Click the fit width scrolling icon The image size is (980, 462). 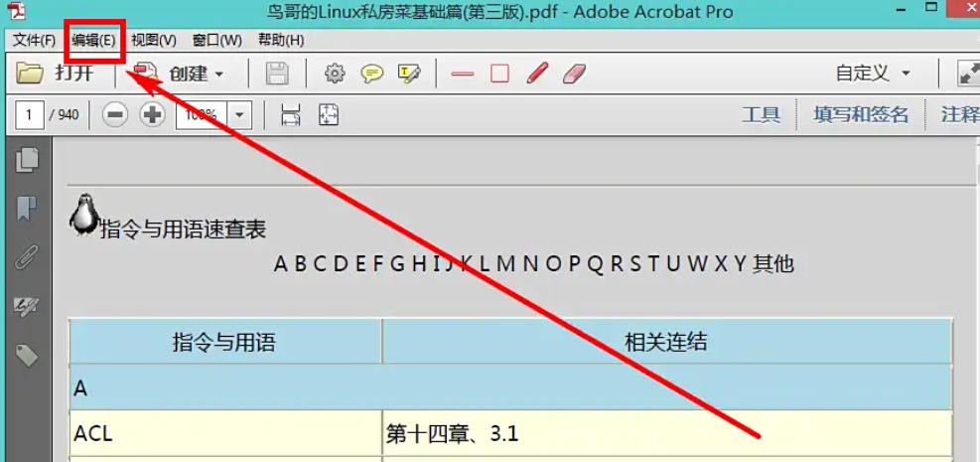pyautogui.click(x=291, y=115)
